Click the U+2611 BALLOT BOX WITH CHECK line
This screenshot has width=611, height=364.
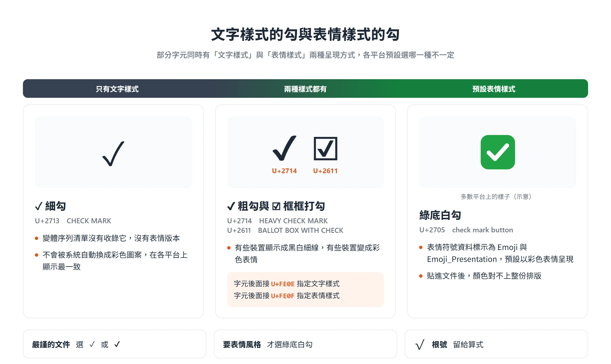[x=285, y=230]
